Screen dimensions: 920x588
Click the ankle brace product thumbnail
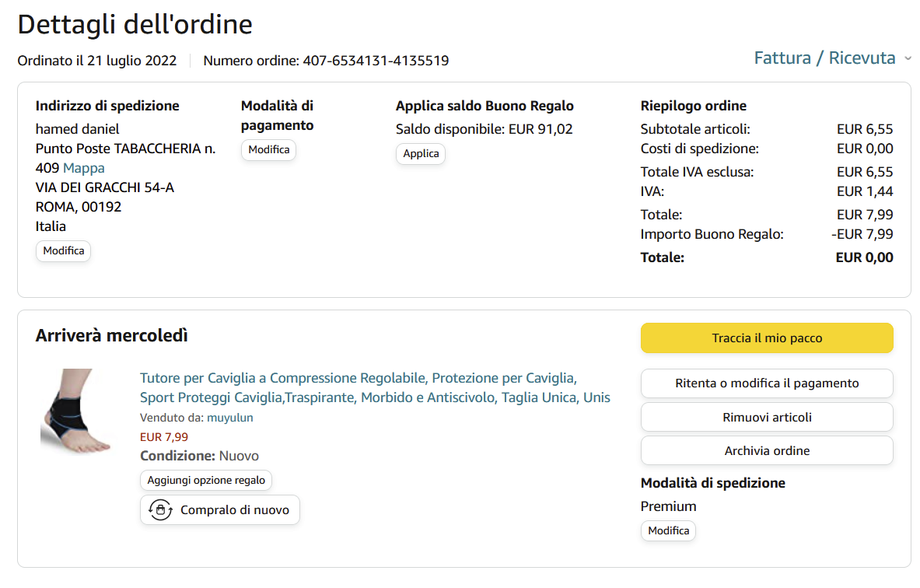[77, 411]
